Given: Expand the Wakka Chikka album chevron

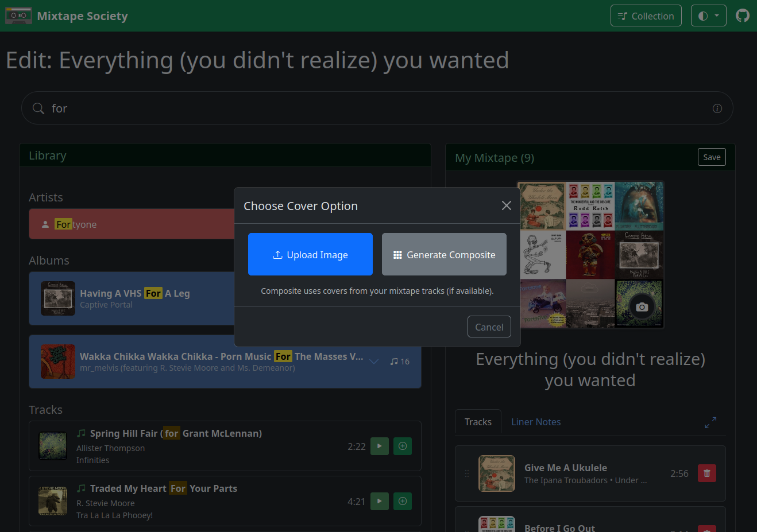Looking at the screenshot, I should pos(374,362).
